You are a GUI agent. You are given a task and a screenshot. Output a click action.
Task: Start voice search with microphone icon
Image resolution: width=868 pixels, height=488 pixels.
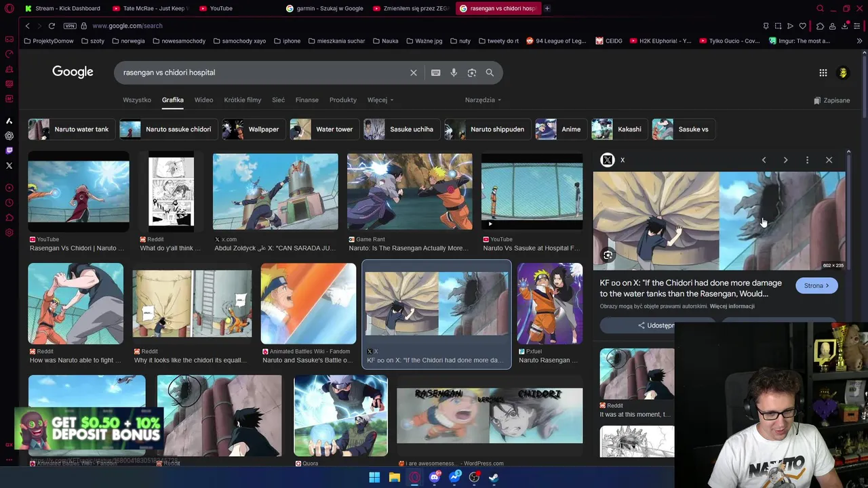[454, 73]
